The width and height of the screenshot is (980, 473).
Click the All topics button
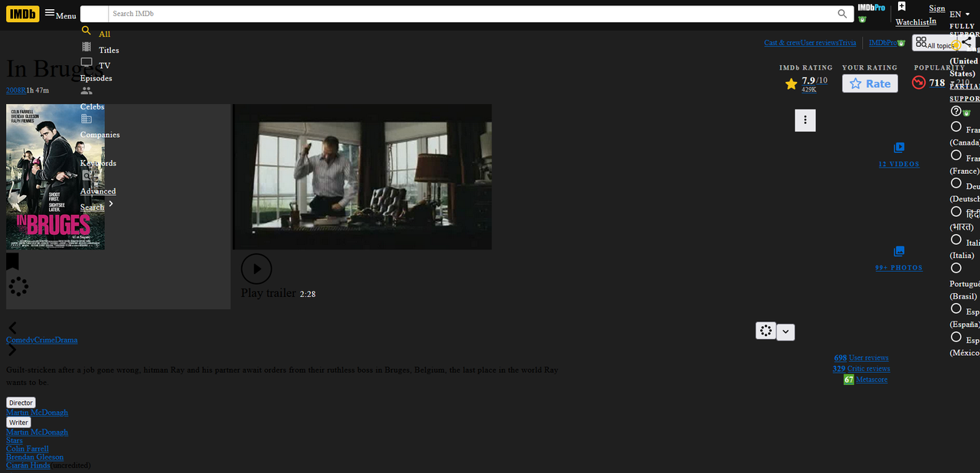[x=934, y=43]
